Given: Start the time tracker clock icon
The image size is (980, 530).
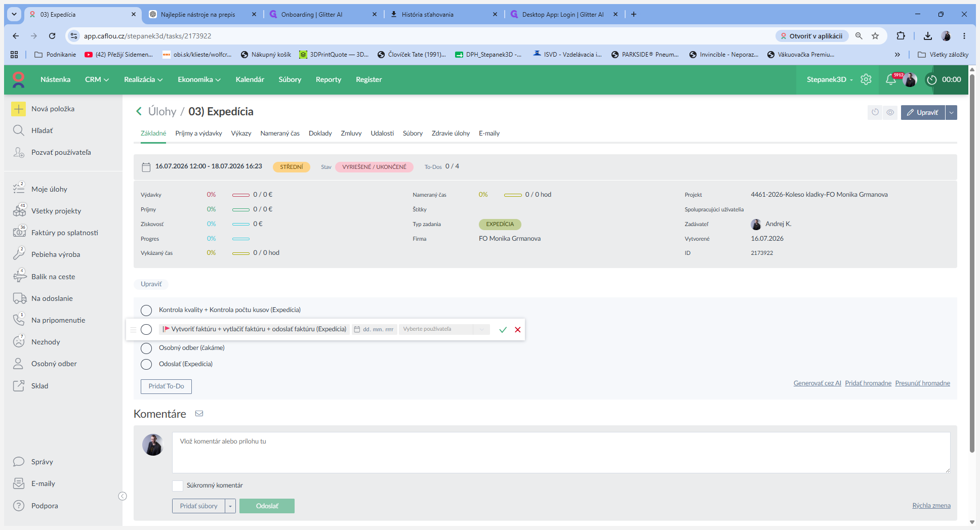Looking at the screenshot, I should [x=932, y=79].
